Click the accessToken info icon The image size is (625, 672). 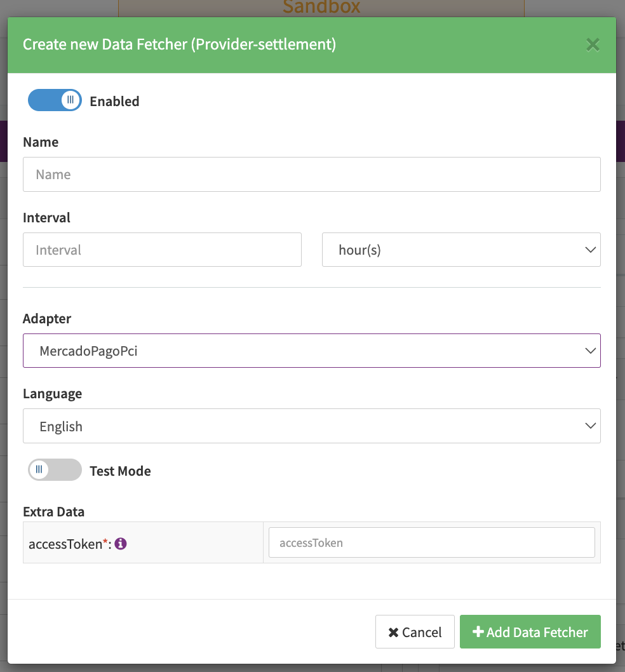[x=121, y=544]
